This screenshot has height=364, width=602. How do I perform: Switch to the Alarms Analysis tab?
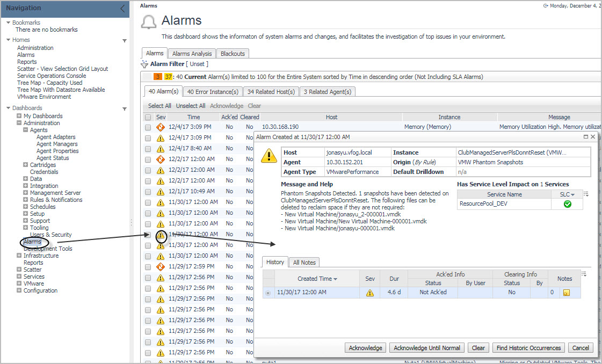click(x=192, y=54)
